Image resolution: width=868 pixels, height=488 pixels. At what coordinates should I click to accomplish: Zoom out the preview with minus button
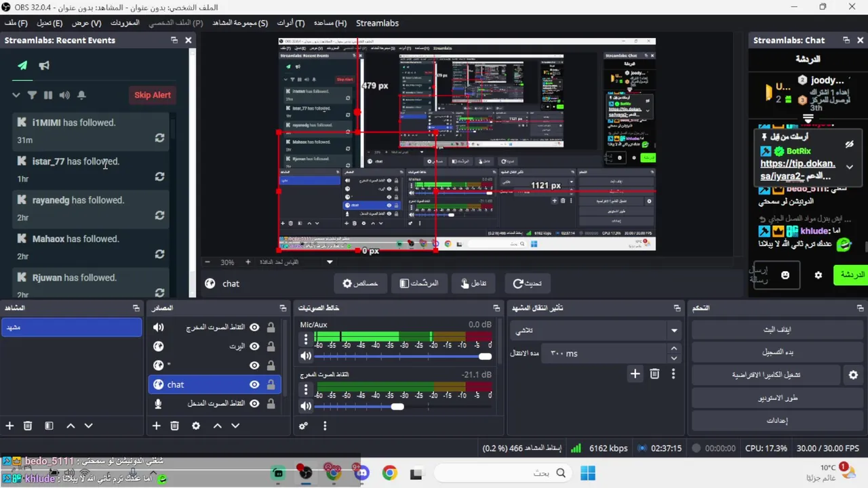(208, 262)
